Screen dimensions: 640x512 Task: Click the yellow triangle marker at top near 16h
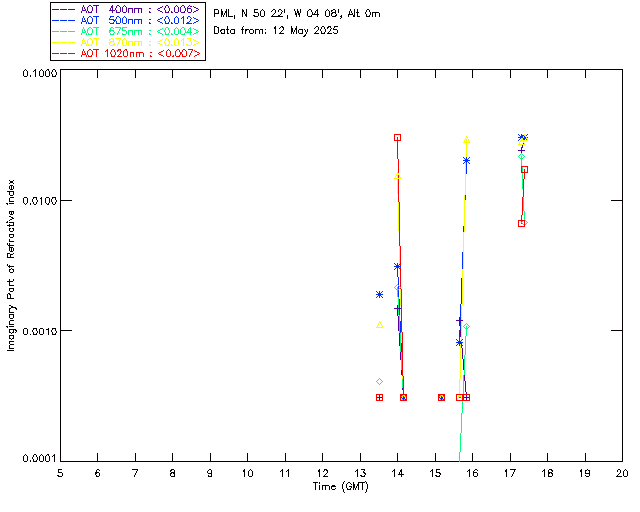click(467, 140)
